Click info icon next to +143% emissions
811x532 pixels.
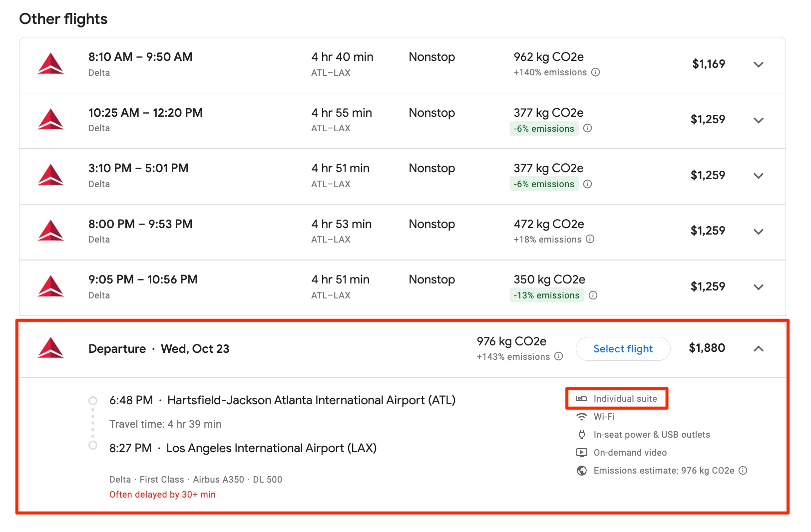[x=558, y=356]
